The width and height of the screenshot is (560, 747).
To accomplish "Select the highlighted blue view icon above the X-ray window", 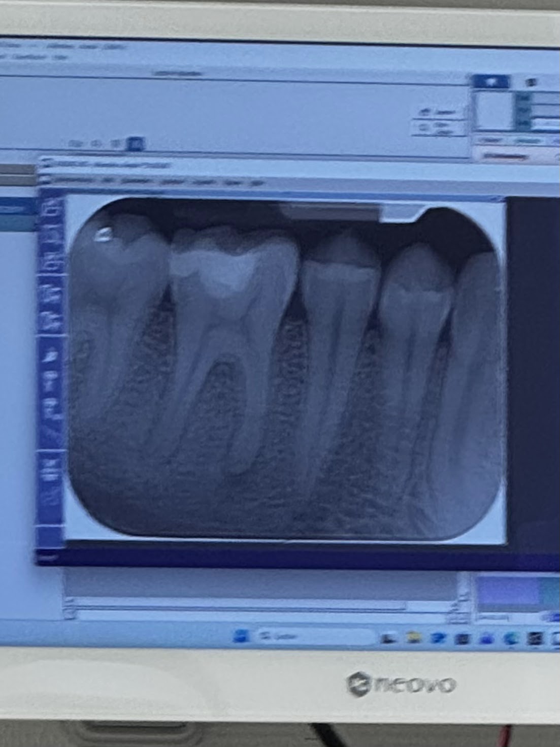I will click(135, 144).
